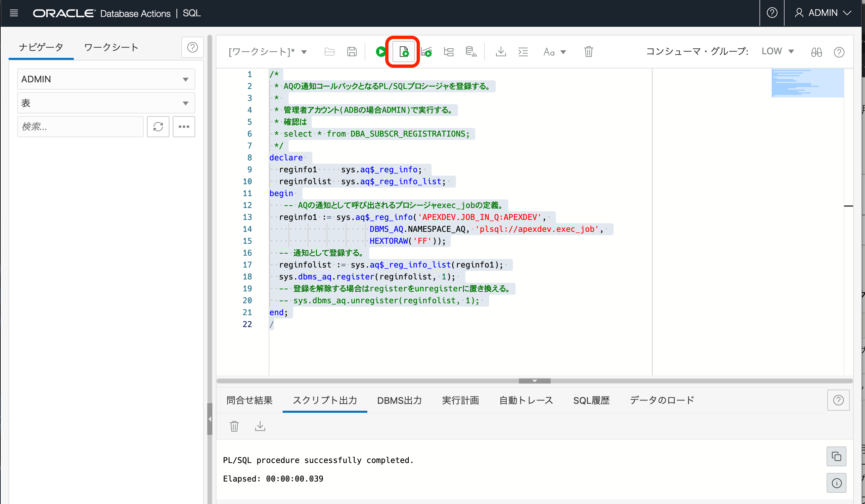Open the navigator more-options menu

(184, 127)
